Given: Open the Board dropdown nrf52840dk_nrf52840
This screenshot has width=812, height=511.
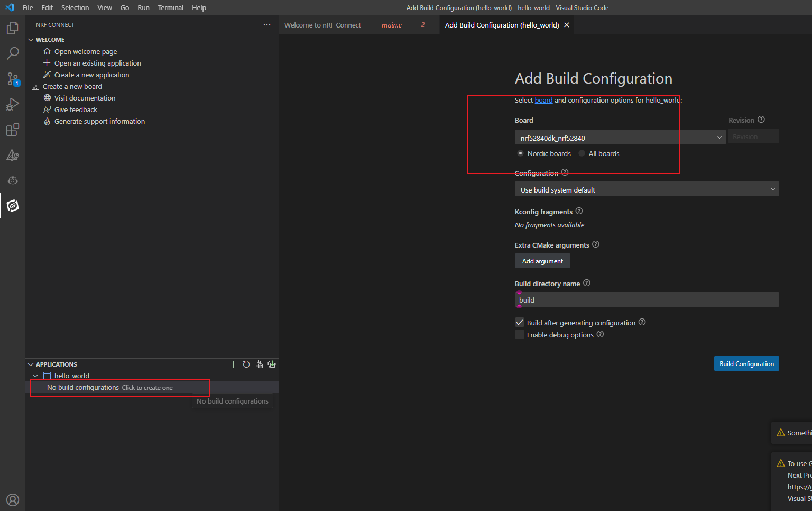Looking at the screenshot, I should pyautogui.click(x=620, y=138).
